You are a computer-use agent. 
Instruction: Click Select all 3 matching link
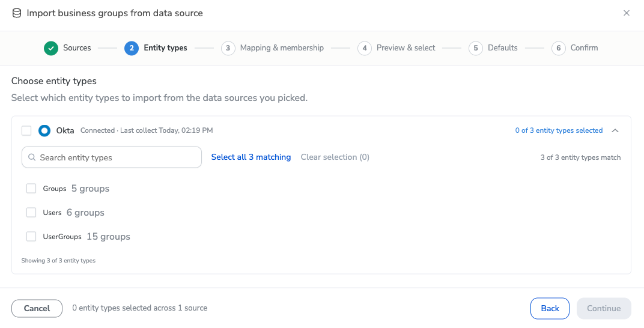(251, 157)
